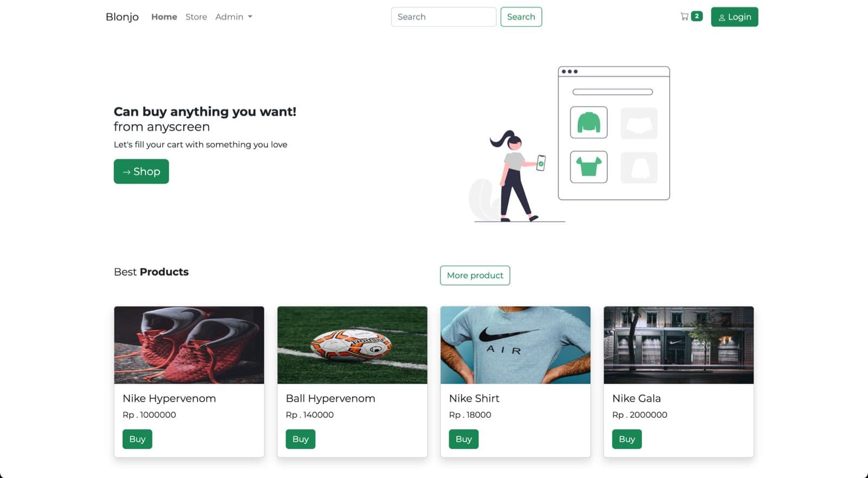This screenshot has height=478, width=868.
Task: Select the Nike Gala storefront image
Action: click(679, 345)
